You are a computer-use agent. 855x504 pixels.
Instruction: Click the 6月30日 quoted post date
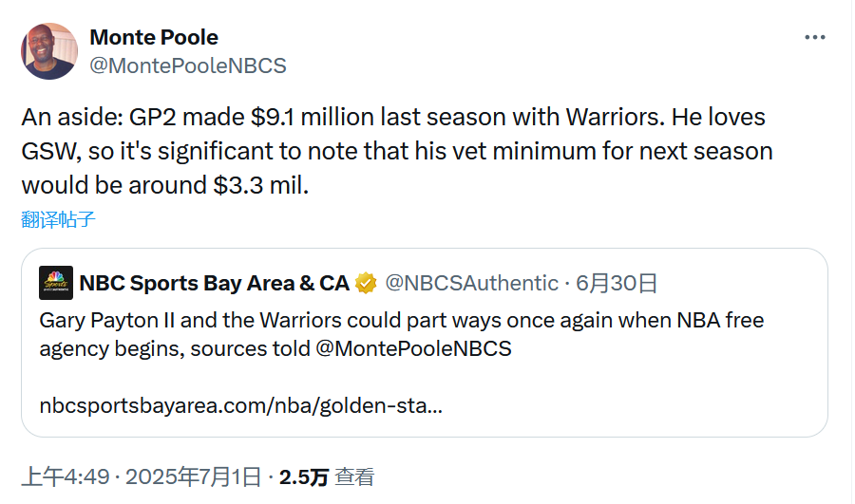(x=617, y=284)
